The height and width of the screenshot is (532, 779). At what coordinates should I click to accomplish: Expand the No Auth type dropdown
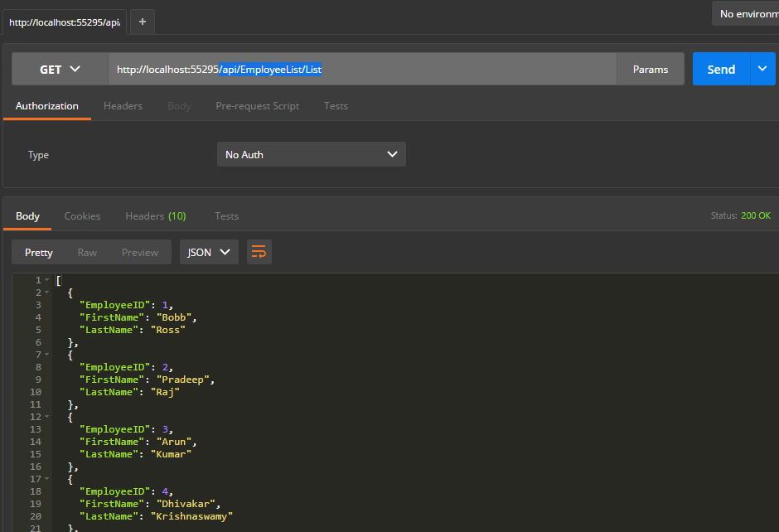(x=311, y=155)
